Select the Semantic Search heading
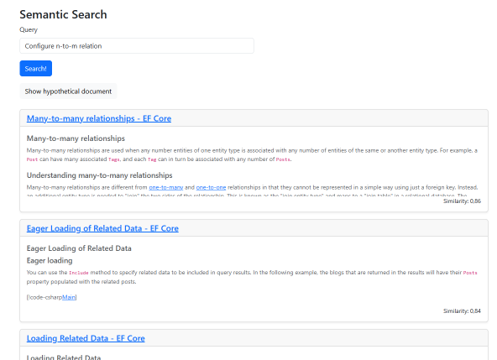This screenshot has width=497, height=360. coord(63,15)
